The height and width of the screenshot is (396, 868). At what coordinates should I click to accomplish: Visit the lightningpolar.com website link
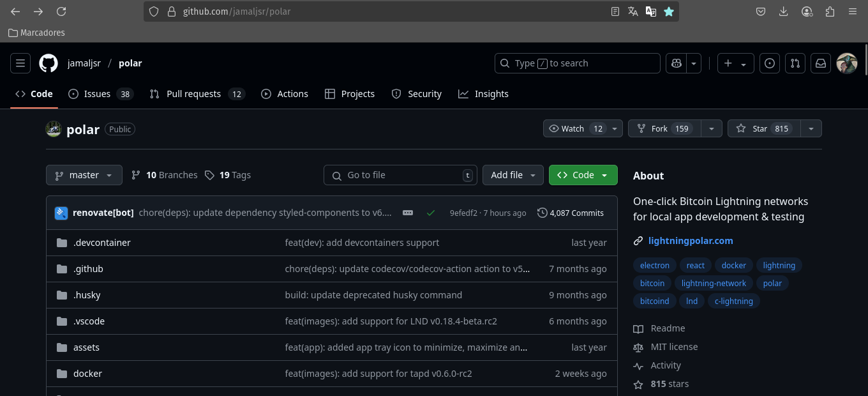pyautogui.click(x=691, y=241)
